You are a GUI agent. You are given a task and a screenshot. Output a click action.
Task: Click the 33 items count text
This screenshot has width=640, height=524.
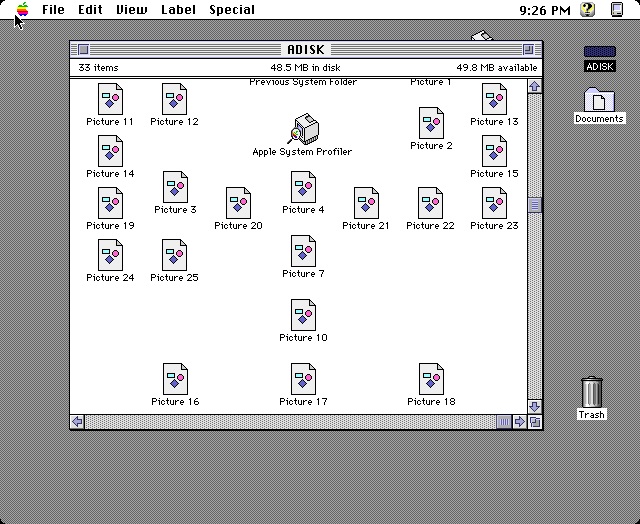[98, 68]
